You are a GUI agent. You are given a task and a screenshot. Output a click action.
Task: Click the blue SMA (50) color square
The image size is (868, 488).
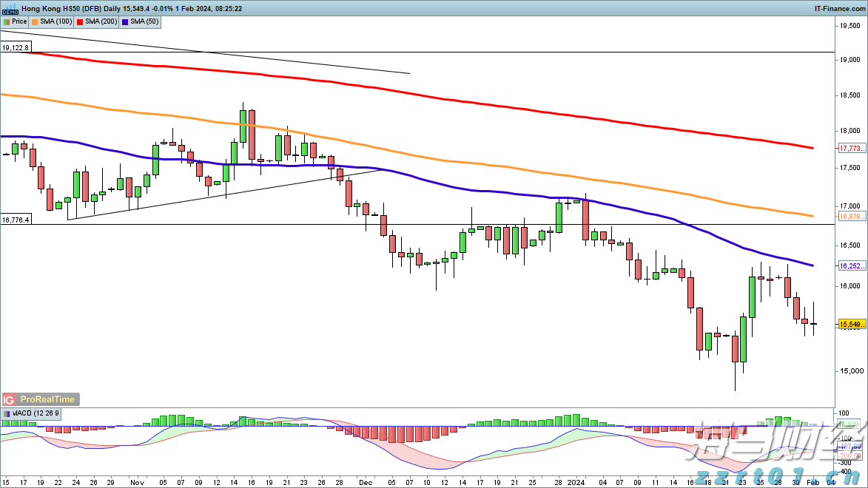pos(124,21)
